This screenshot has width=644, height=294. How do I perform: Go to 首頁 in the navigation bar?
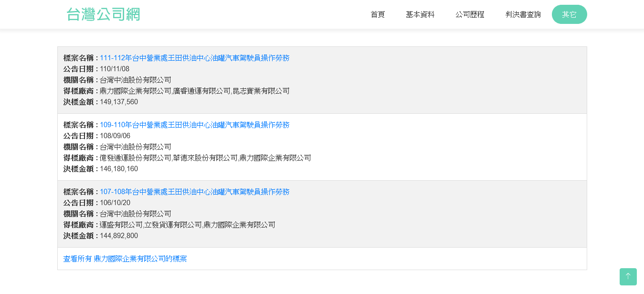[x=378, y=14]
